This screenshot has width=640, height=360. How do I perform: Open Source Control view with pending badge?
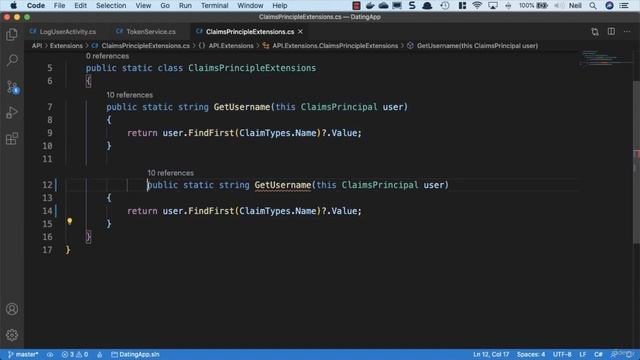(12, 87)
